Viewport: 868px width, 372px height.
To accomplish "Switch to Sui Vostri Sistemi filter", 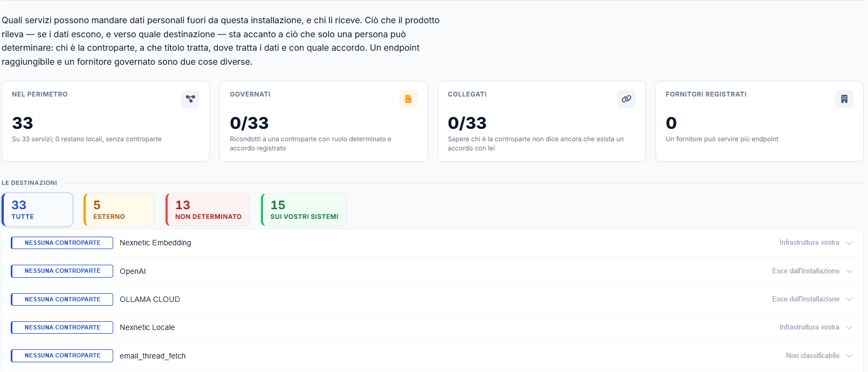I will click(304, 210).
